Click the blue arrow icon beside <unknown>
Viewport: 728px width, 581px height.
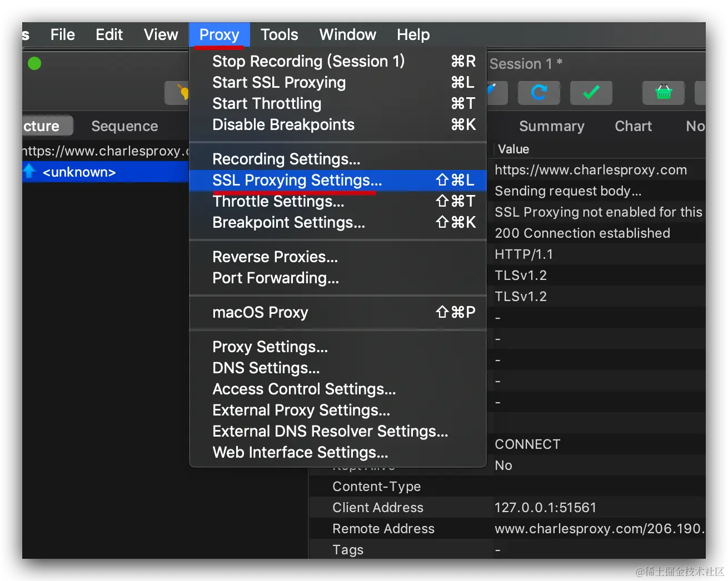tap(29, 172)
